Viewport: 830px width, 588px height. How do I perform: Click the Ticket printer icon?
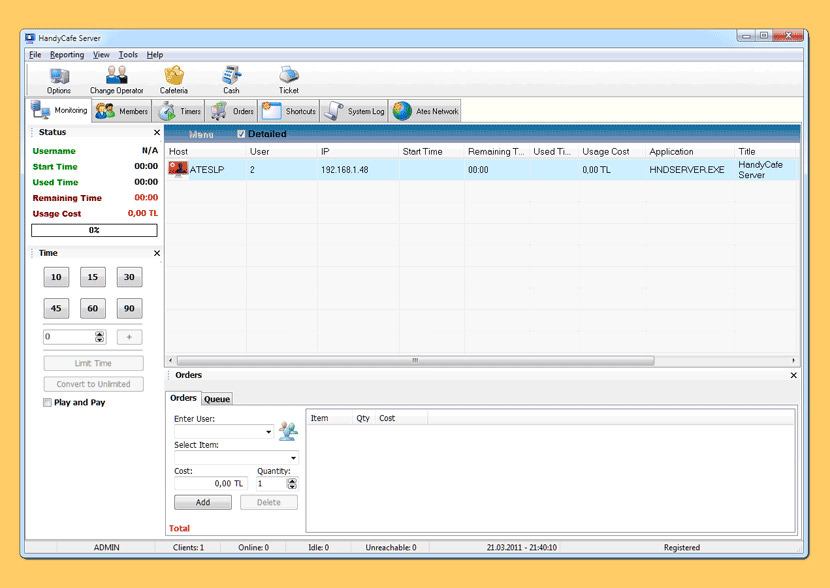(288, 80)
